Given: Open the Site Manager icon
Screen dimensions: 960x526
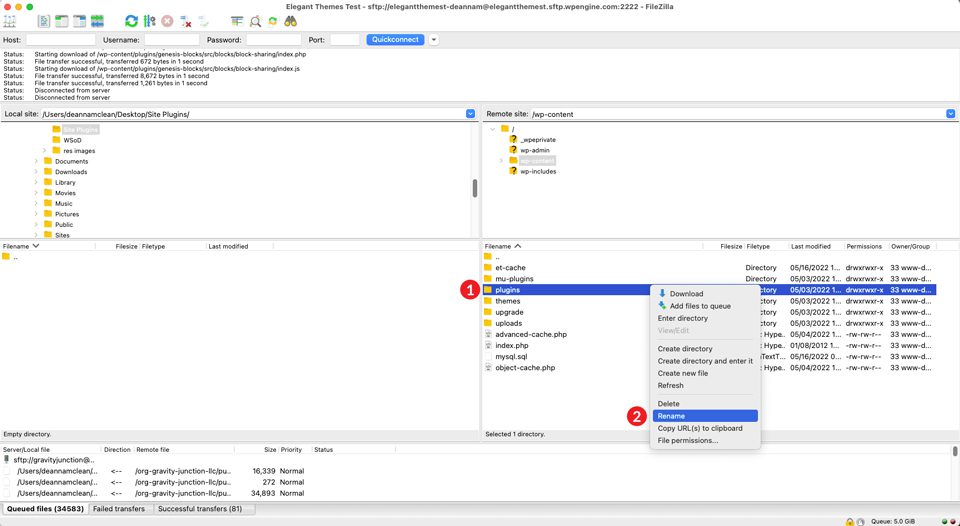Looking at the screenshot, I should (11, 20).
